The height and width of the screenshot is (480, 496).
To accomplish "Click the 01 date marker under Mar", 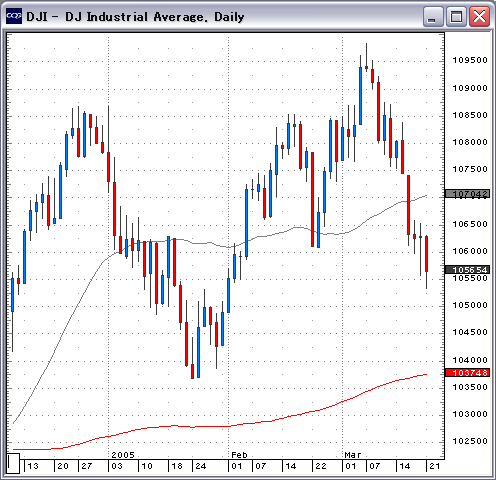I will click(x=351, y=466).
